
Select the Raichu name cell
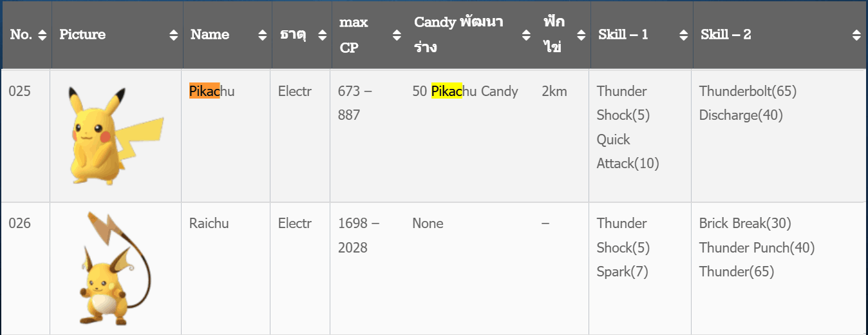pyautogui.click(x=209, y=224)
